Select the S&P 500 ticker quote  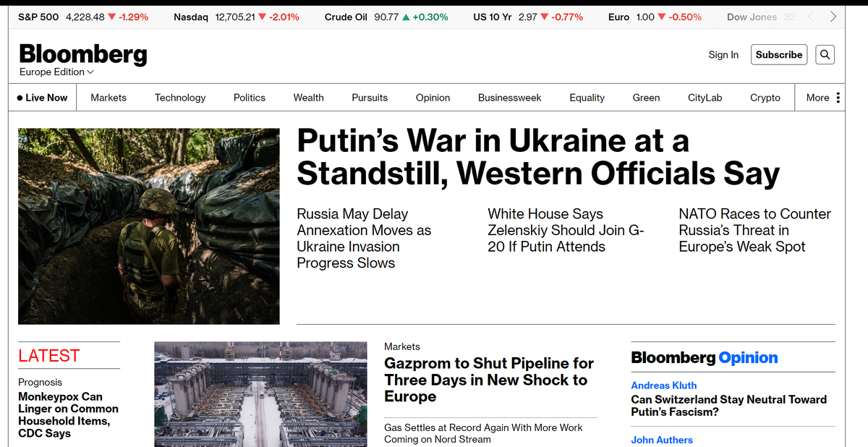pos(83,17)
